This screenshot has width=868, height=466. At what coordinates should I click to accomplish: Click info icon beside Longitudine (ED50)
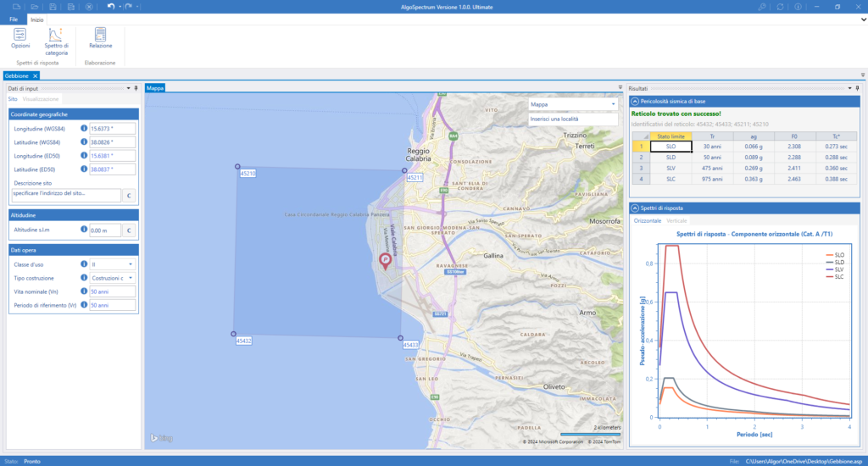(84, 156)
